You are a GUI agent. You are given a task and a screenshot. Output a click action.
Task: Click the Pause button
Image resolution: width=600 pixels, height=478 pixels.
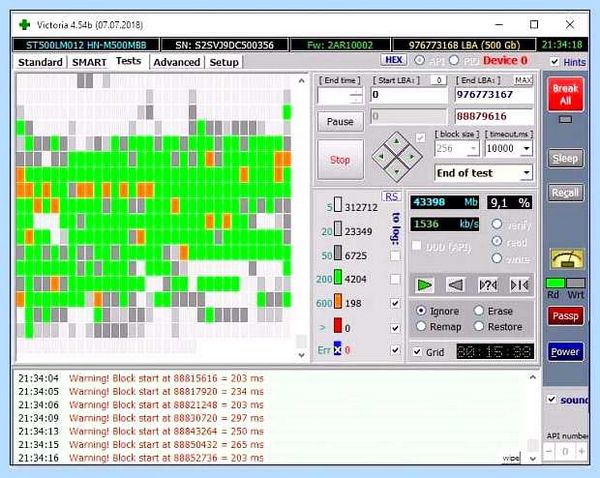coord(340,122)
